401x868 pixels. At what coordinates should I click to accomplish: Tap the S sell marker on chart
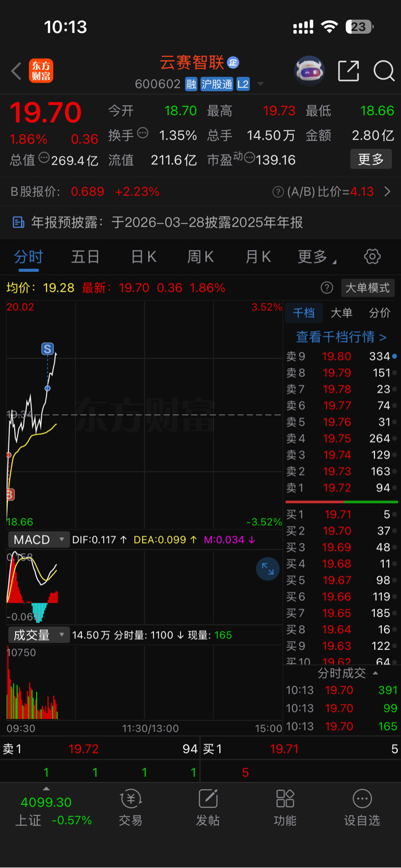click(x=48, y=349)
